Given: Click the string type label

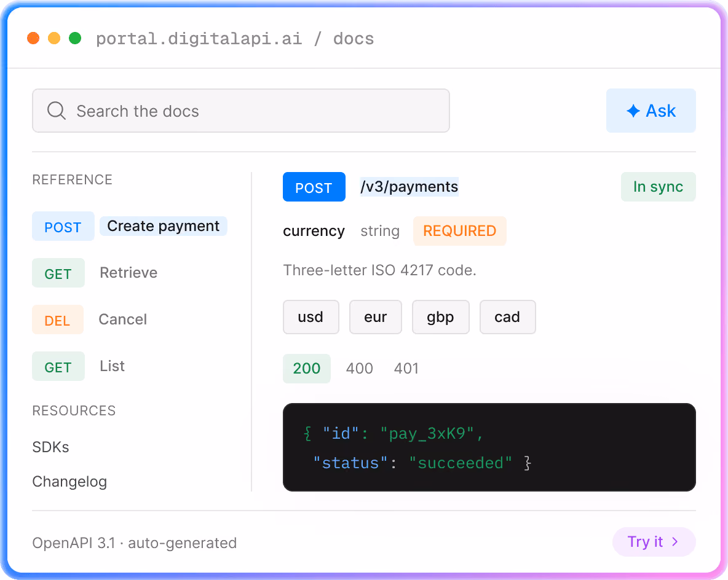Looking at the screenshot, I should point(380,231).
